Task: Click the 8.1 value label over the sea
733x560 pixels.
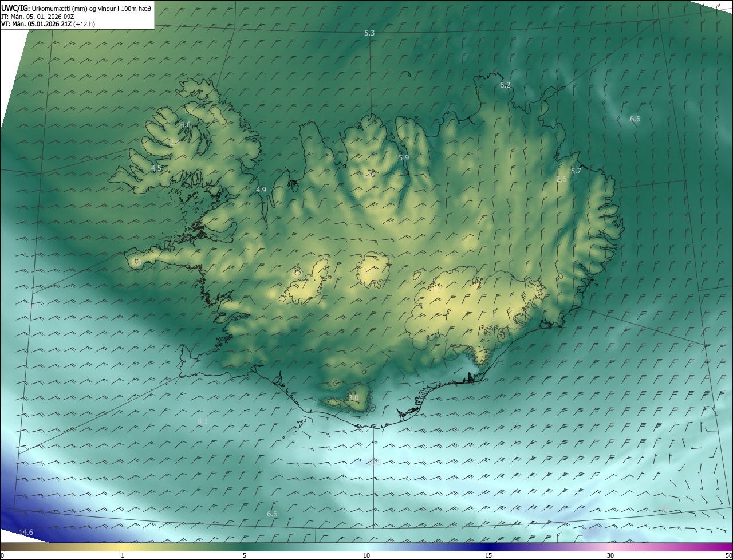Action: [x=203, y=421]
